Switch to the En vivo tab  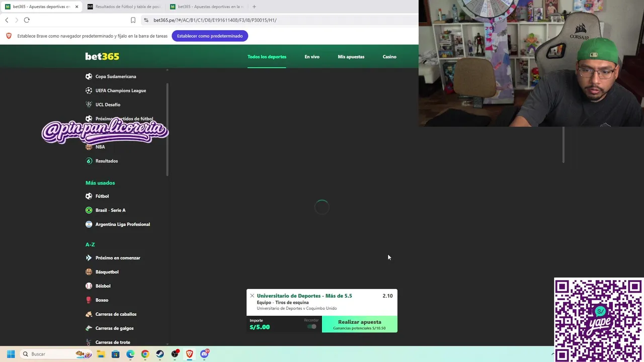[x=312, y=57]
